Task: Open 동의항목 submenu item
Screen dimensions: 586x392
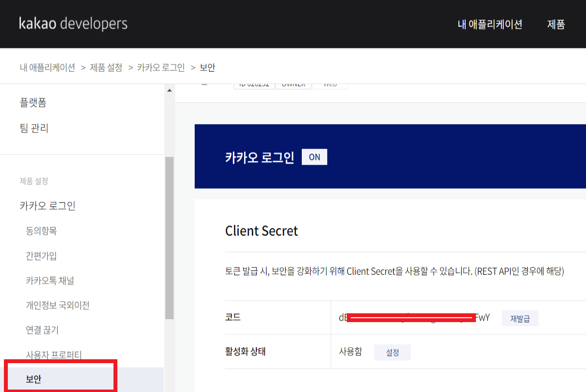Action: click(x=41, y=231)
